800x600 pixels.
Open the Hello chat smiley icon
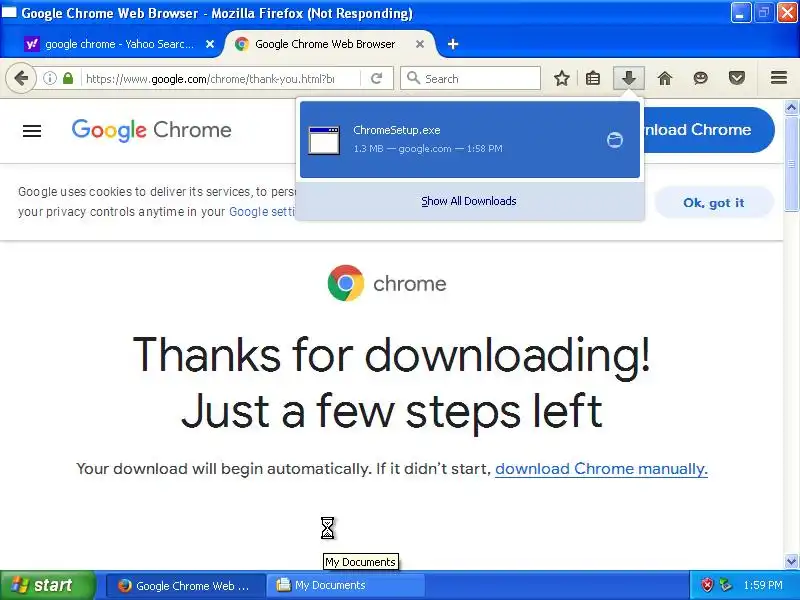pyautogui.click(x=701, y=79)
